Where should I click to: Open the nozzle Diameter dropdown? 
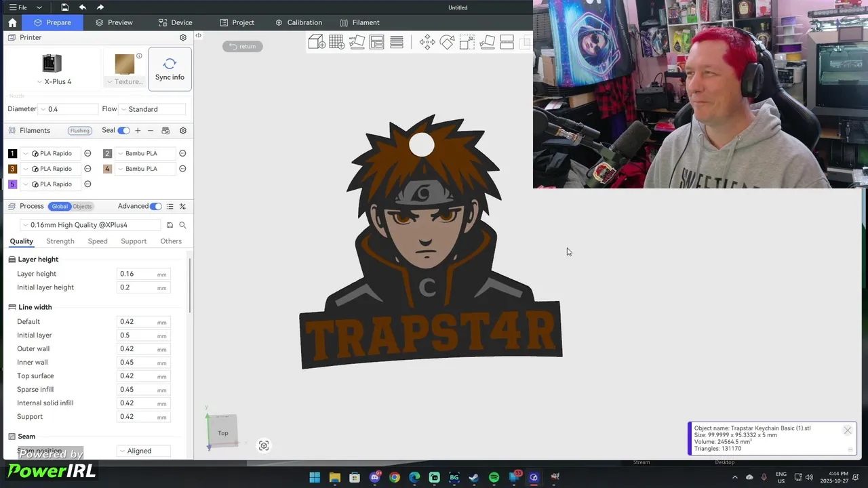68,109
